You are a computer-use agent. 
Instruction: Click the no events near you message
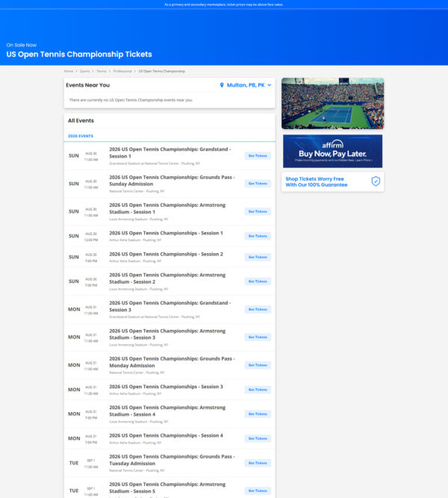point(131,100)
